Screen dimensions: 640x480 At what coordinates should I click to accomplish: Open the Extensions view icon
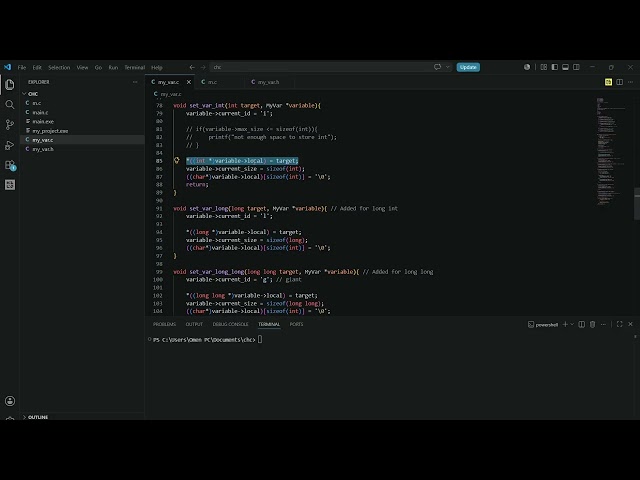[10, 165]
